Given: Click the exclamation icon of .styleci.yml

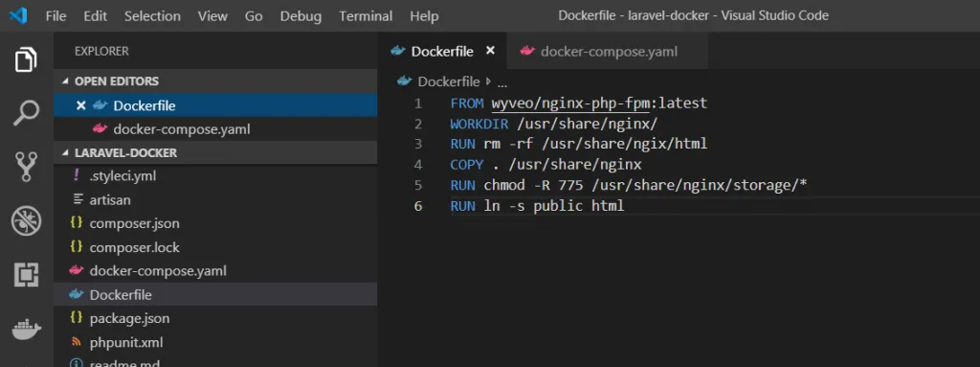Looking at the screenshot, I should point(77,176).
